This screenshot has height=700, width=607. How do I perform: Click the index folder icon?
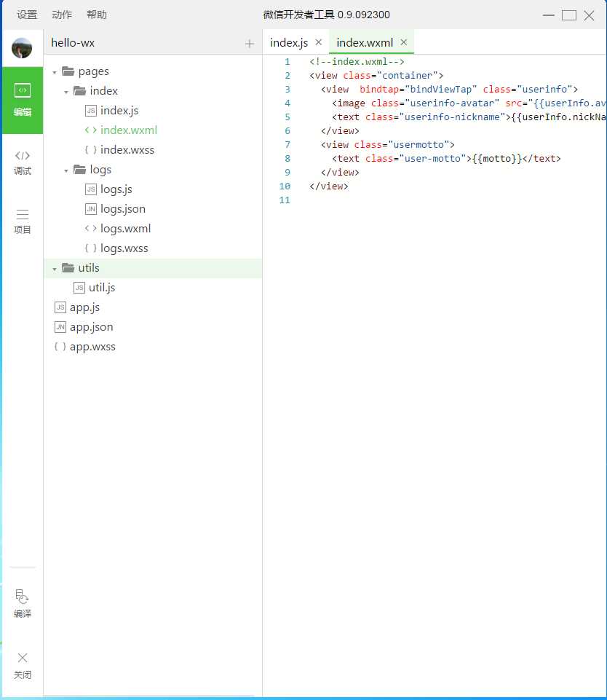click(x=80, y=90)
